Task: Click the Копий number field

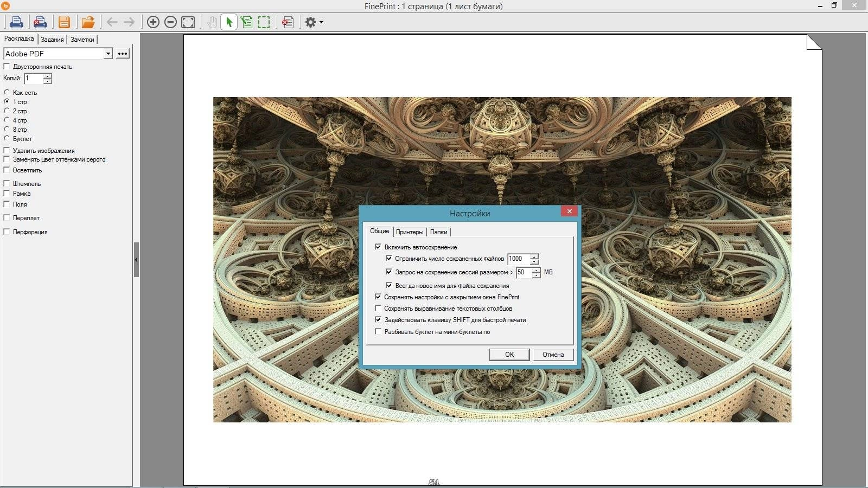Action: click(x=33, y=78)
